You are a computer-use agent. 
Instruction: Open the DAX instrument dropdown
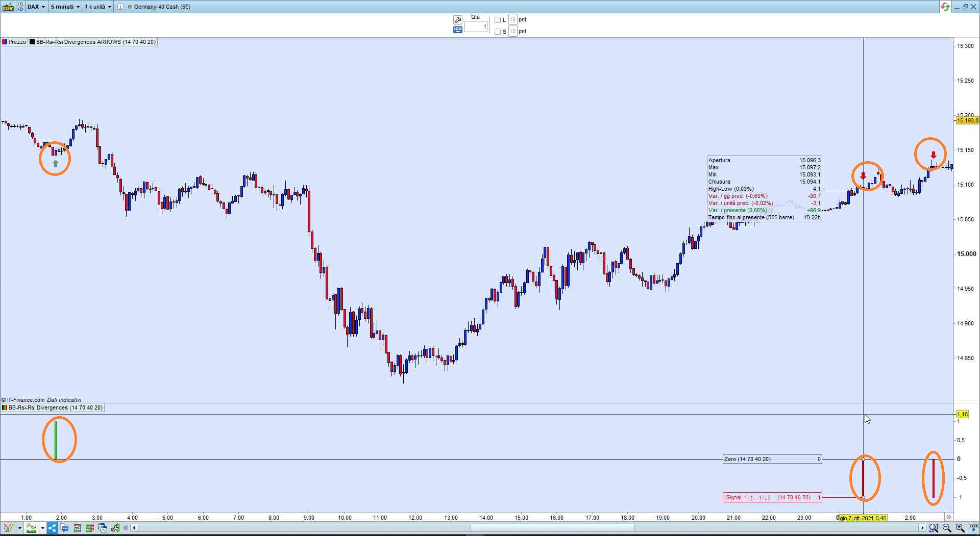click(36, 7)
